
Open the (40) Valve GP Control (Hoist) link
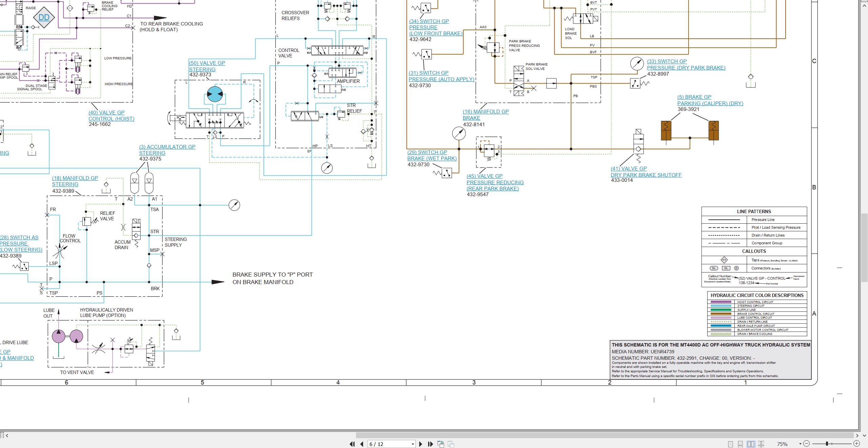pyautogui.click(x=111, y=116)
